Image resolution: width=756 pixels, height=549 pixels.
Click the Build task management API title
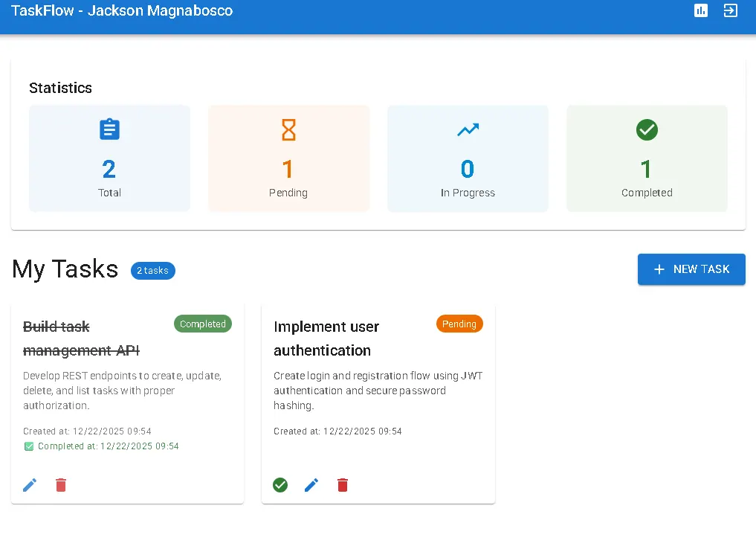[82, 338]
